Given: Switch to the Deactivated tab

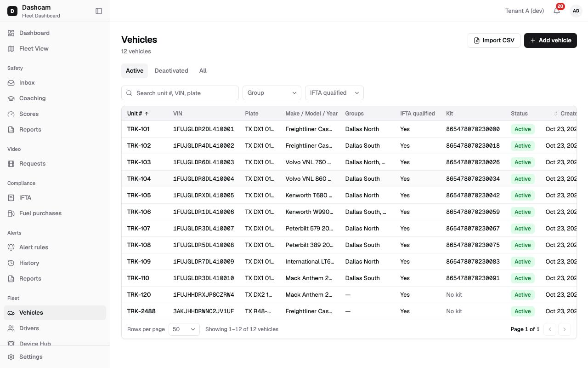Looking at the screenshot, I should pyautogui.click(x=171, y=71).
